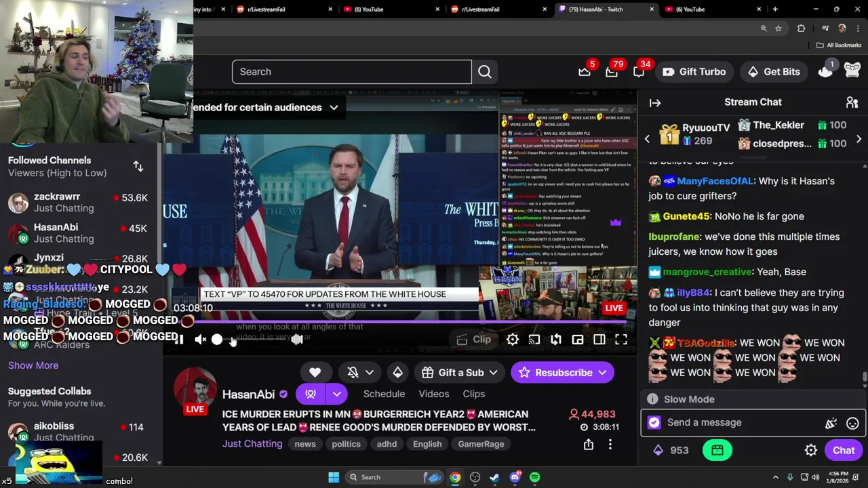
Task: Enter fullscreen on the video player
Action: pyautogui.click(x=621, y=340)
